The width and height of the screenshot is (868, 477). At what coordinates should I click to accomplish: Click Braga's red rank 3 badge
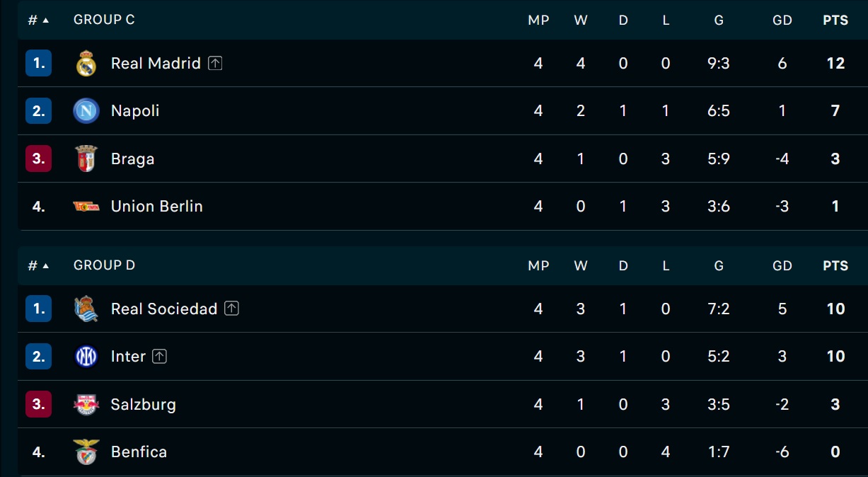tap(38, 159)
